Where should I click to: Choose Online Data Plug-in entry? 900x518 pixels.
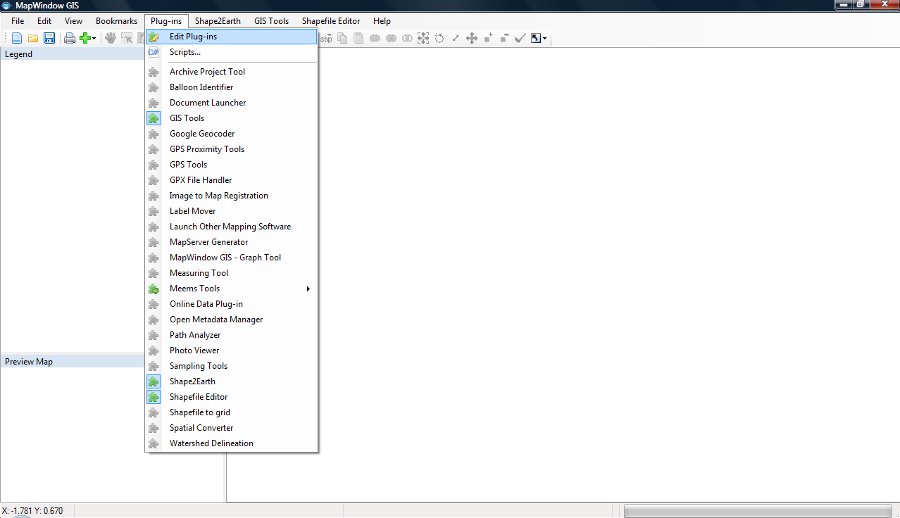(231, 304)
